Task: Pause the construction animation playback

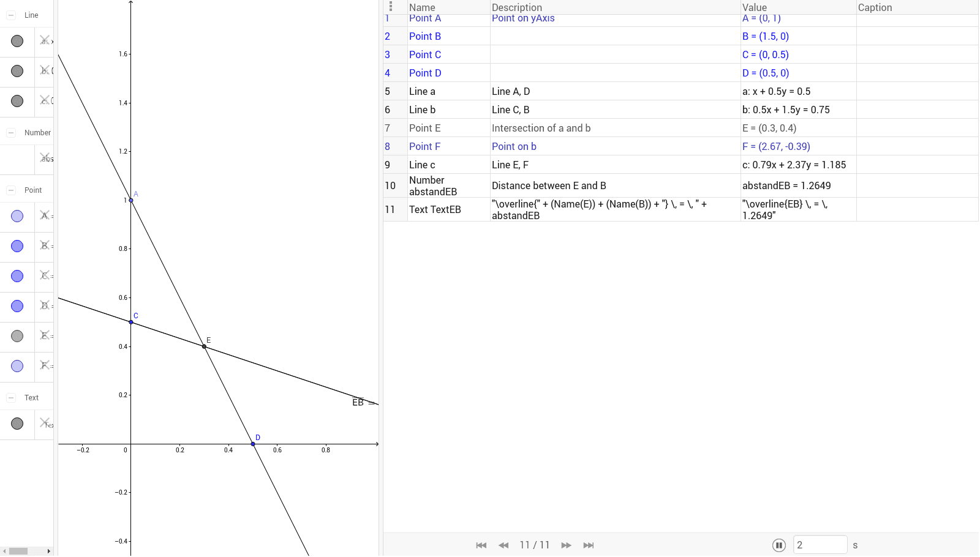Action: click(779, 545)
